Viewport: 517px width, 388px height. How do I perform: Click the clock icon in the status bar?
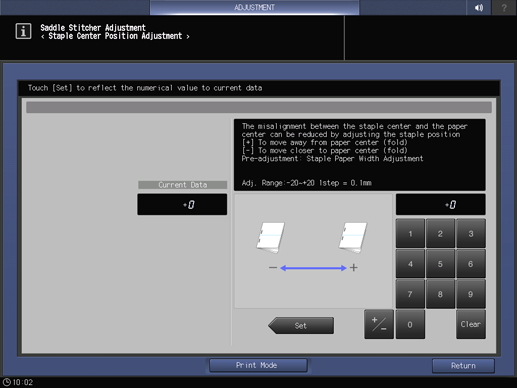(x=7, y=382)
